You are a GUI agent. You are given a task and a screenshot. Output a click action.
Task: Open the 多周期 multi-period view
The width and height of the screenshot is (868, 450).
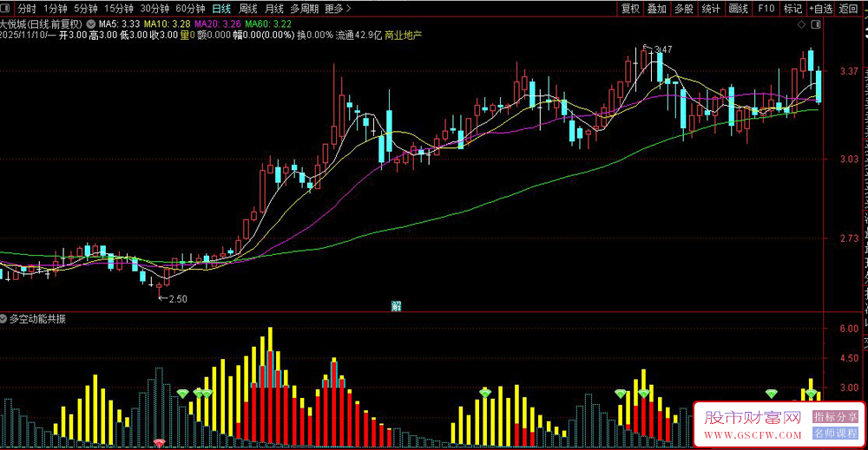305,9
